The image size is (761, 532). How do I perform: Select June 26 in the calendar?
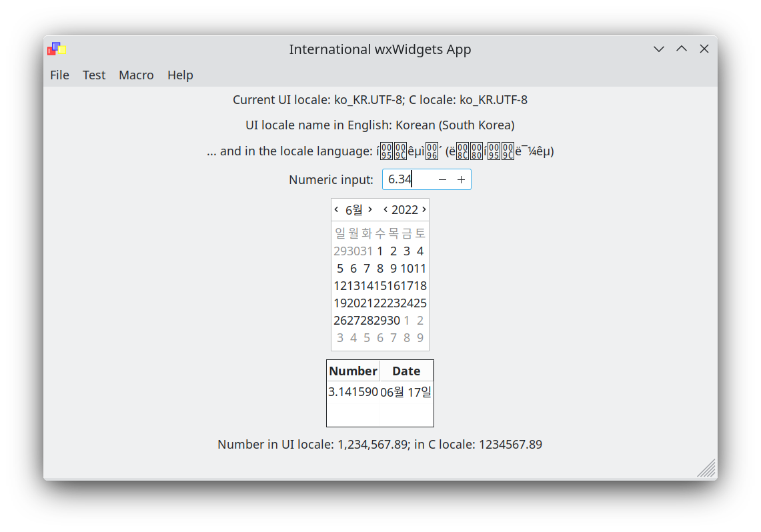[x=339, y=321]
